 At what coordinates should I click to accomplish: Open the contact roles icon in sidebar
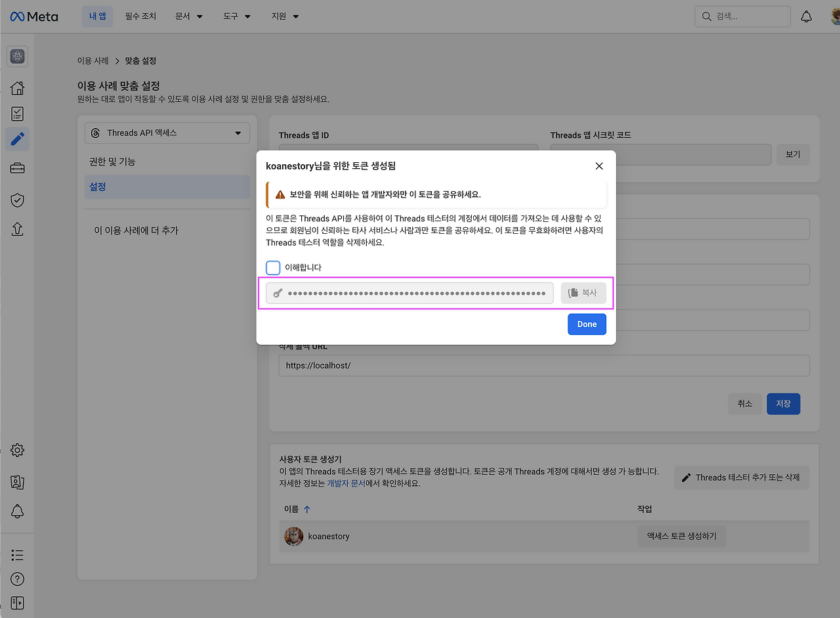pyautogui.click(x=18, y=482)
